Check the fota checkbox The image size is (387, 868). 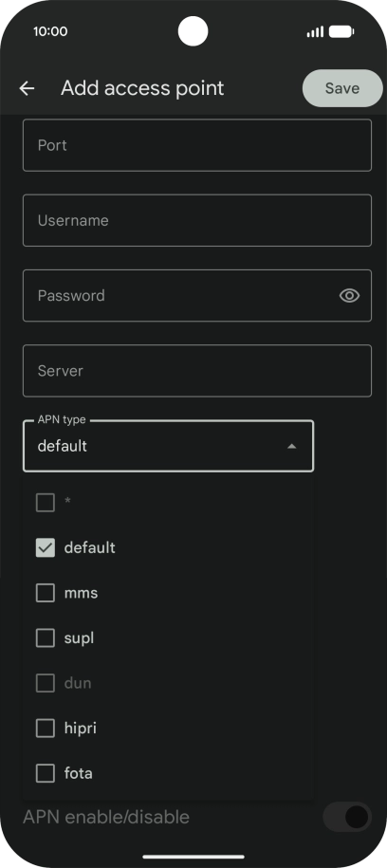[46, 773]
